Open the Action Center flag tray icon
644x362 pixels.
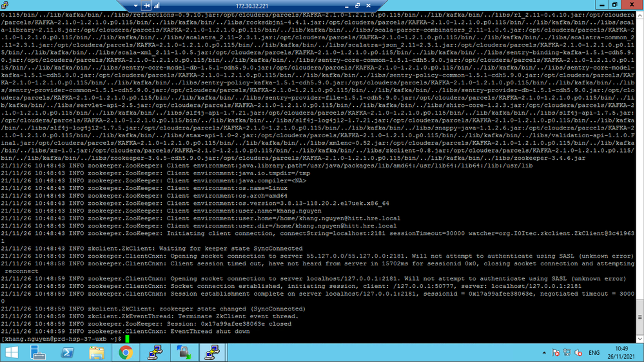tap(556, 352)
